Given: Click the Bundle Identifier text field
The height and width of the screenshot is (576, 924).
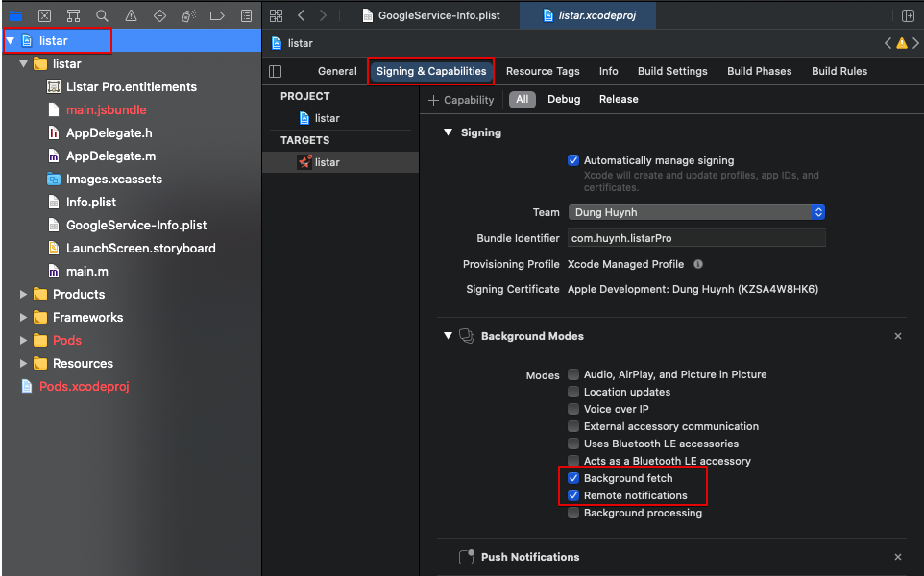Looking at the screenshot, I should coord(696,238).
